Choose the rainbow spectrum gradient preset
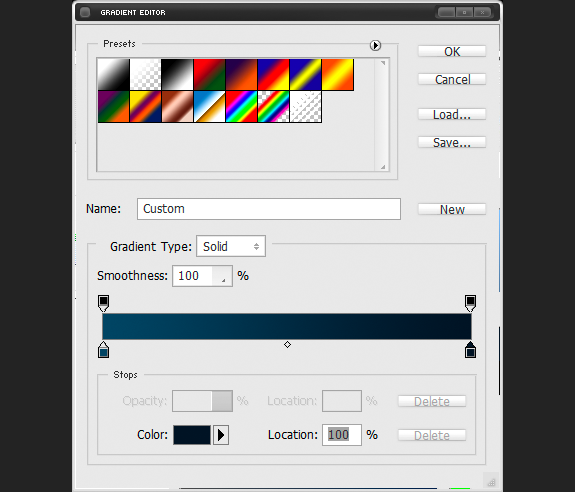575x492 pixels. click(x=241, y=107)
